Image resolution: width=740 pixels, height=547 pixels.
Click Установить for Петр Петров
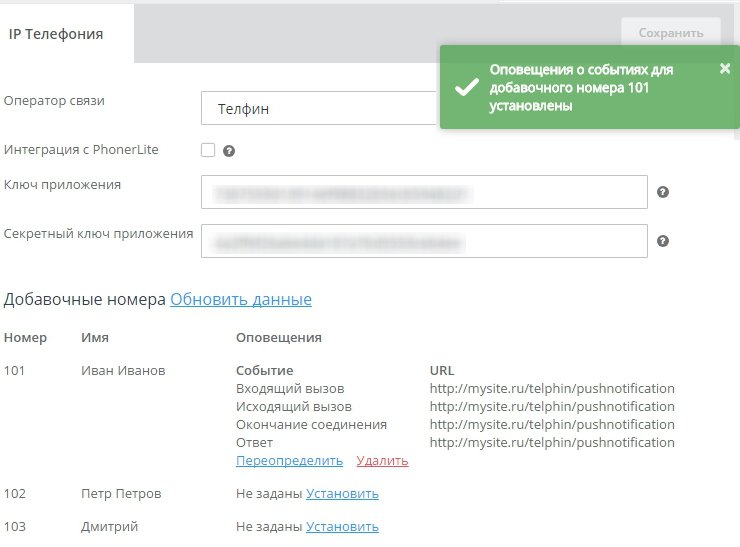click(343, 494)
